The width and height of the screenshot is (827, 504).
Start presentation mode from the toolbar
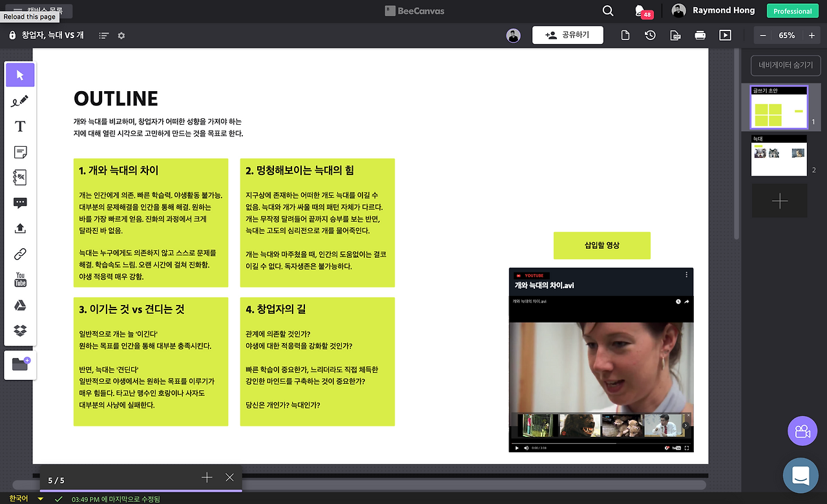[725, 35]
